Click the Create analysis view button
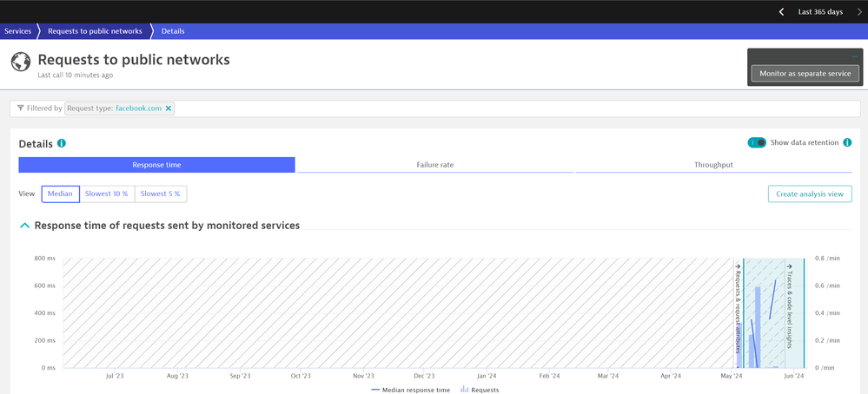 (810, 194)
